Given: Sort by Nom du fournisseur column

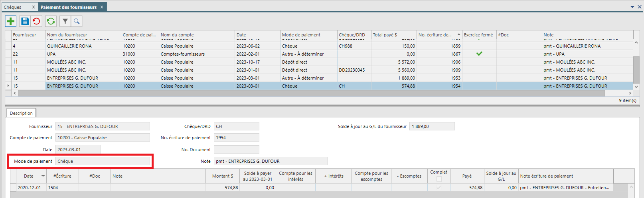Looking at the screenshot, I should coord(83,35).
